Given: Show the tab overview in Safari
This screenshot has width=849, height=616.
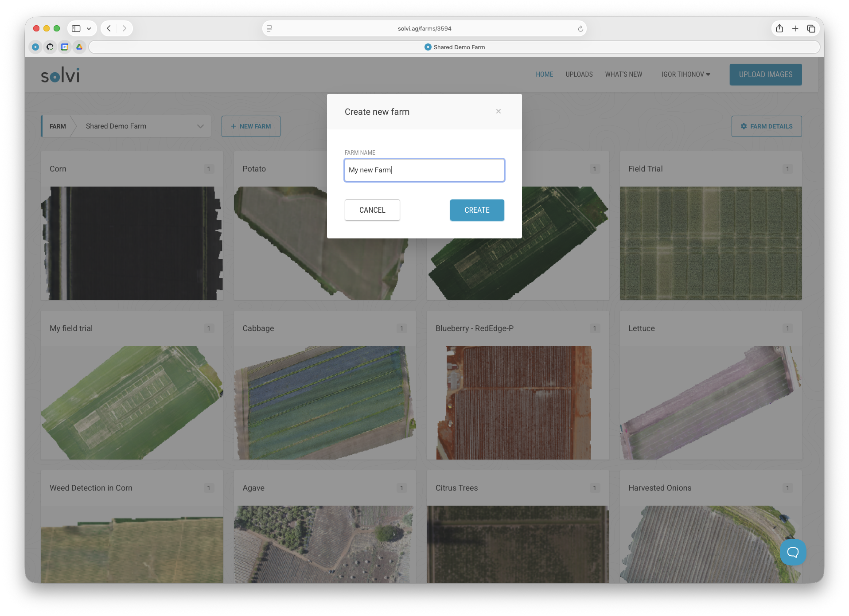Looking at the screenshot, I should (x=811, y=29).
